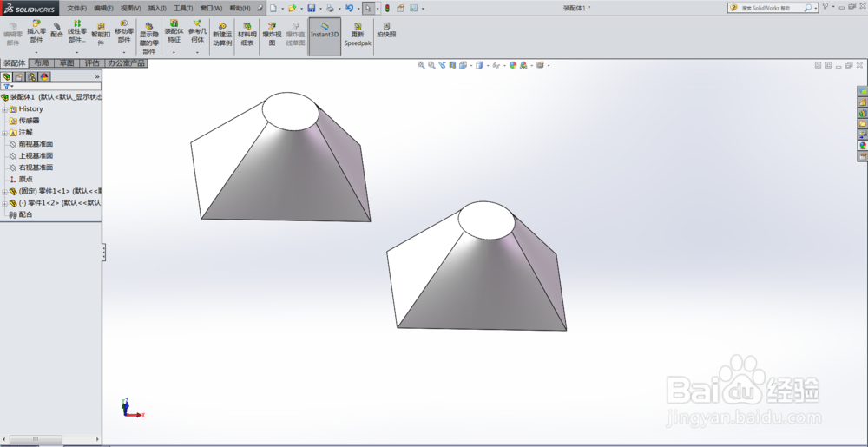868x447 pixels.
Task: Click the Zoom to Fit magnifier icon
Action: pyautogui.click(x=421, y=65)
